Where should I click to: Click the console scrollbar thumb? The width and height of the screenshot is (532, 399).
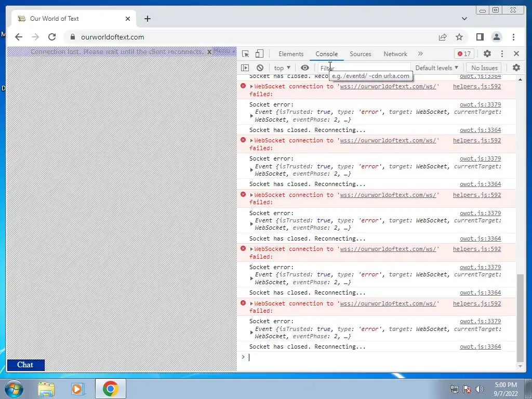[x=520, y=318]
